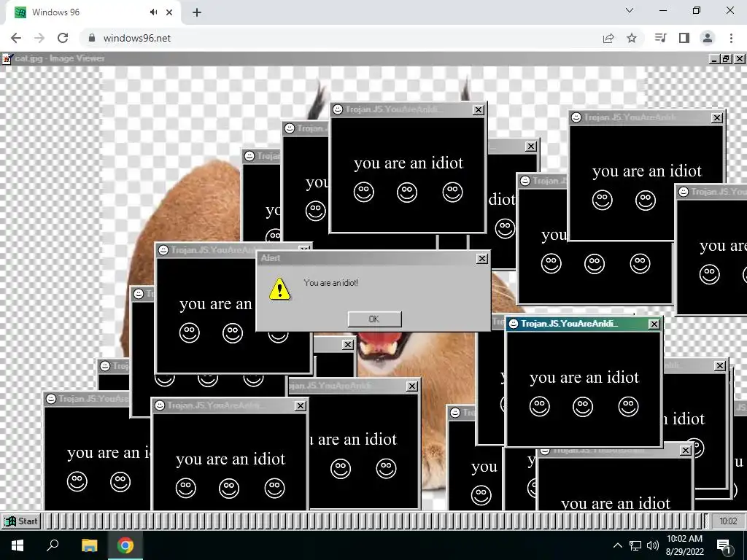
Task: Click Chrome icon on taskbar
Action: (125, 545)
